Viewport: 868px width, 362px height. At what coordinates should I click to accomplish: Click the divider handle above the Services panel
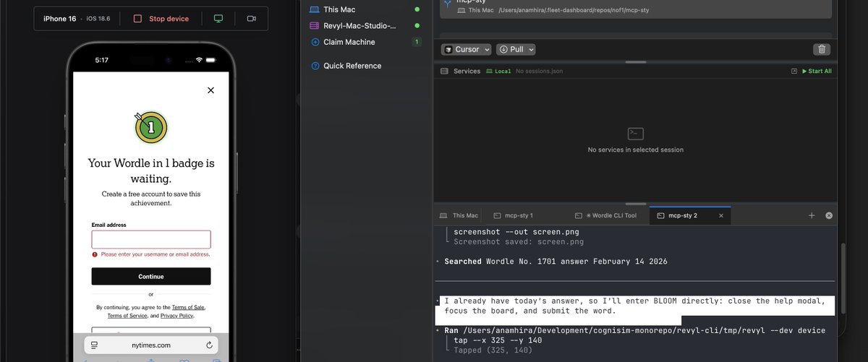point(635,62)
